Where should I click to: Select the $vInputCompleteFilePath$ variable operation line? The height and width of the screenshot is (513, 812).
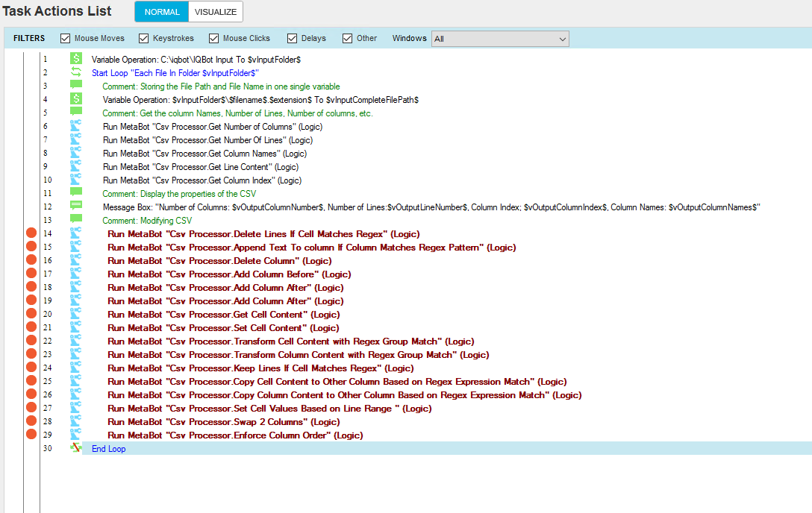pyautogui.click(x=260, y=100)
